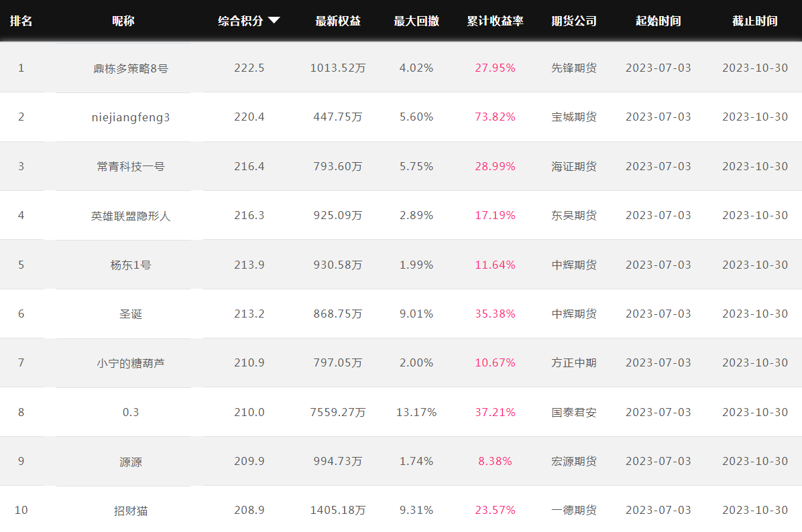Select equity value 1405.18万
Image resolution: width=802 pixels, height=532 pixels.
coord(338,510)
